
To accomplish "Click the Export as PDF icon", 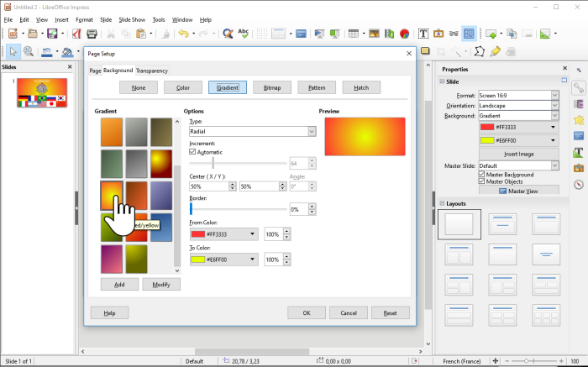I will (76, 34).
